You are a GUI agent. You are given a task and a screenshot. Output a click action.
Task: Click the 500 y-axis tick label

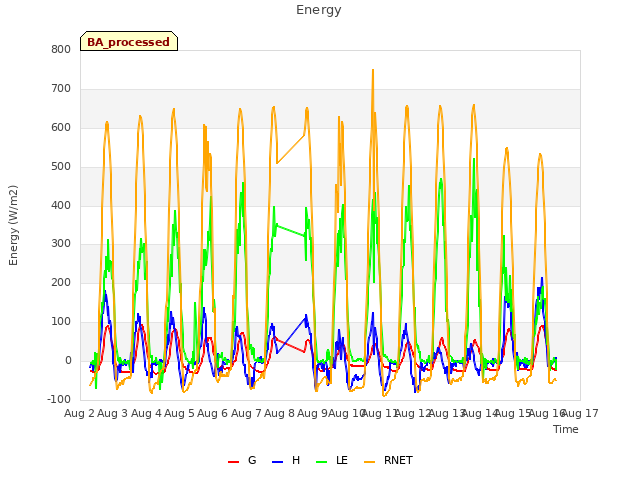[61, 167]
